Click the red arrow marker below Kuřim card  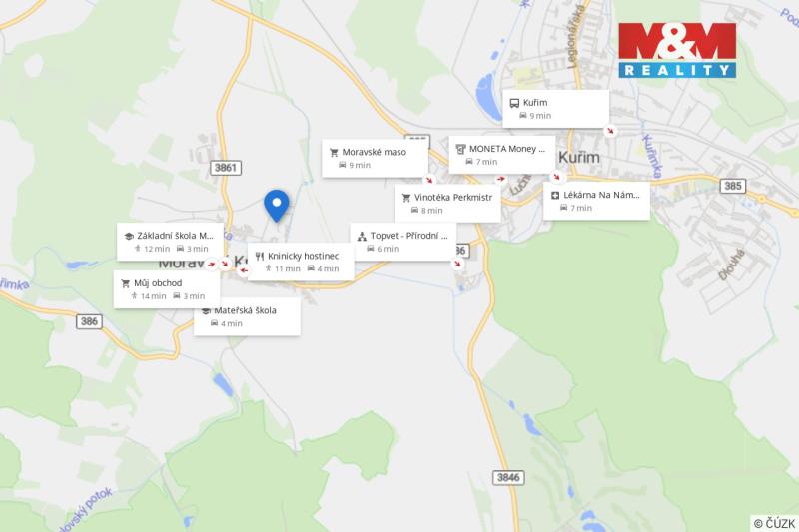(610, 131)
